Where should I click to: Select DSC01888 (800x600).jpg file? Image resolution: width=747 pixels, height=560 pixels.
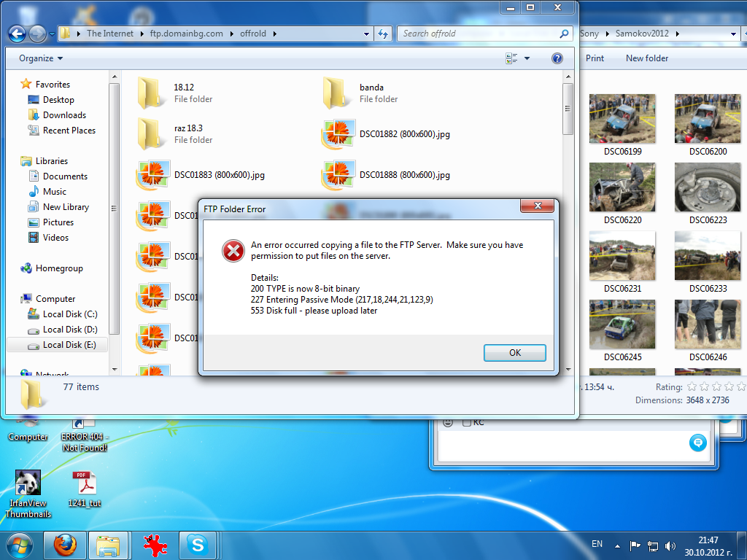tap(386, 175)
